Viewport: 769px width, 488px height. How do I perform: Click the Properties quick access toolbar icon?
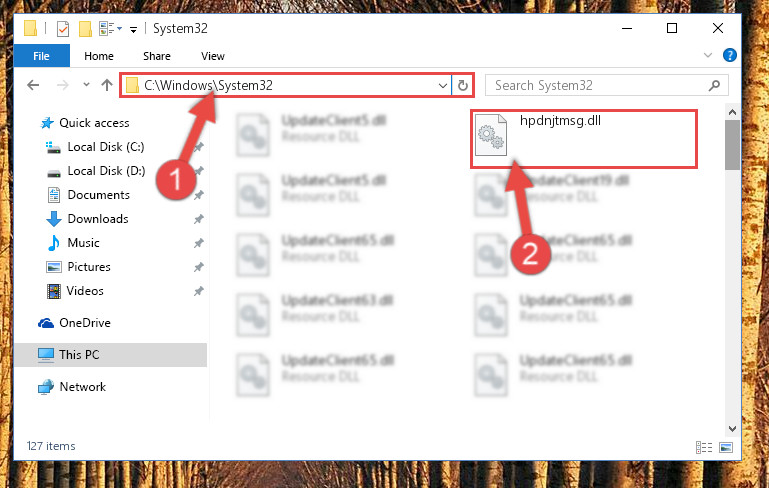tap(63, 29)
